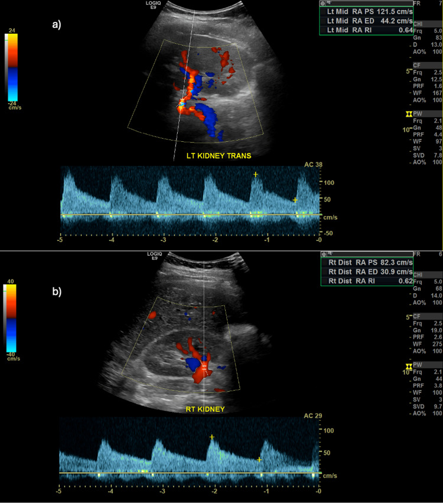Select the Lt Mid RA ED 44.2 cm/s row

367,21
